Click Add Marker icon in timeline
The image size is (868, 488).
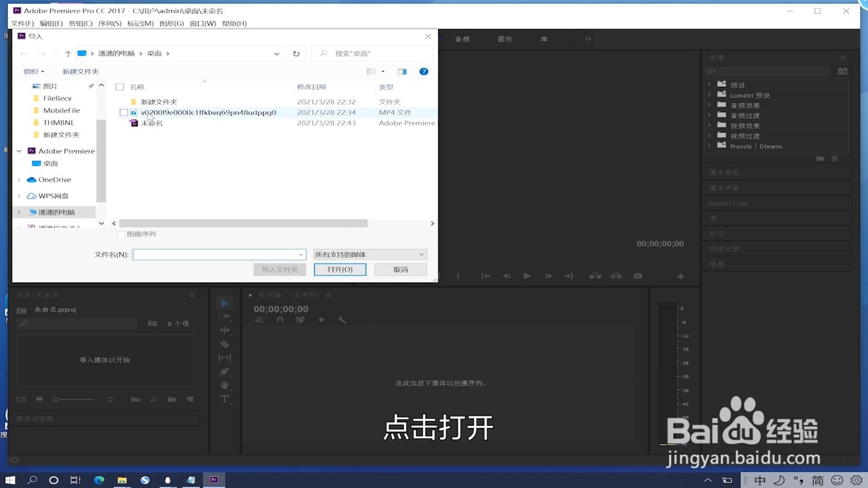pyautogui.click(x=321, y=320)
